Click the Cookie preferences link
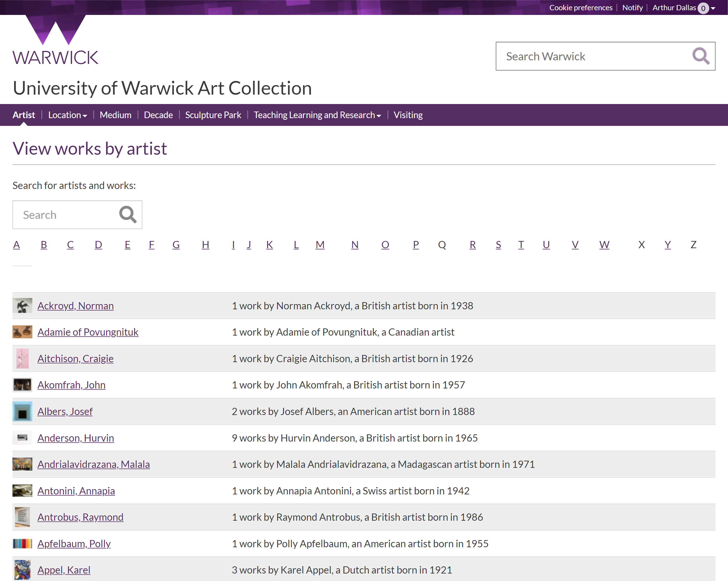728x581 pixels. (x=580, y=7)
